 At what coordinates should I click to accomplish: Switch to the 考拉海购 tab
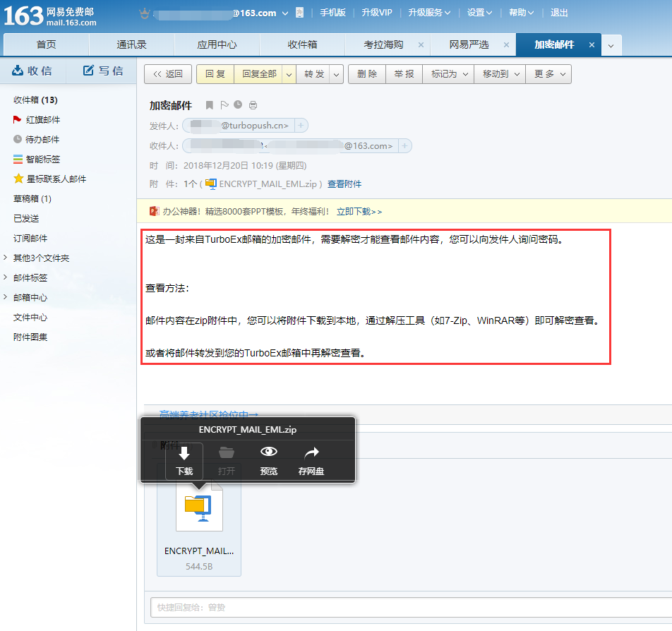click(x=383, y=44)
